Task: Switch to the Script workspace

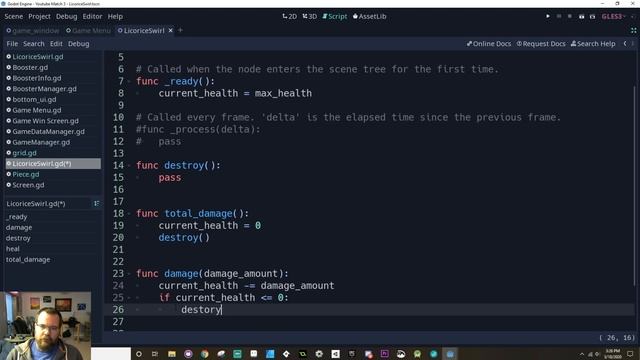Action: point(334,16)
